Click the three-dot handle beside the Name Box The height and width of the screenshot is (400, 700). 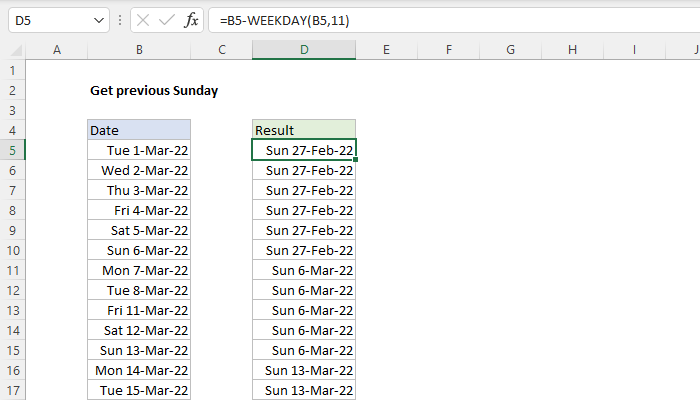point(121,19)
